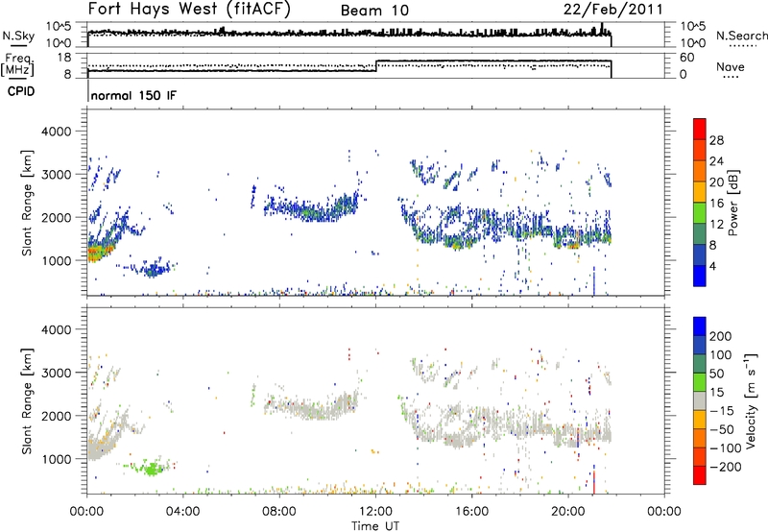The width and height of the screenshot is (768, 532).
Task: Click the '04:00' time tick label
Action: [183, 512]
